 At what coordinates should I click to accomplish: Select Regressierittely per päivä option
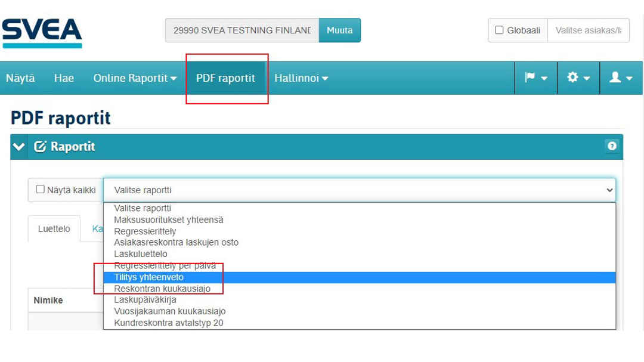(x=360, y=265)
